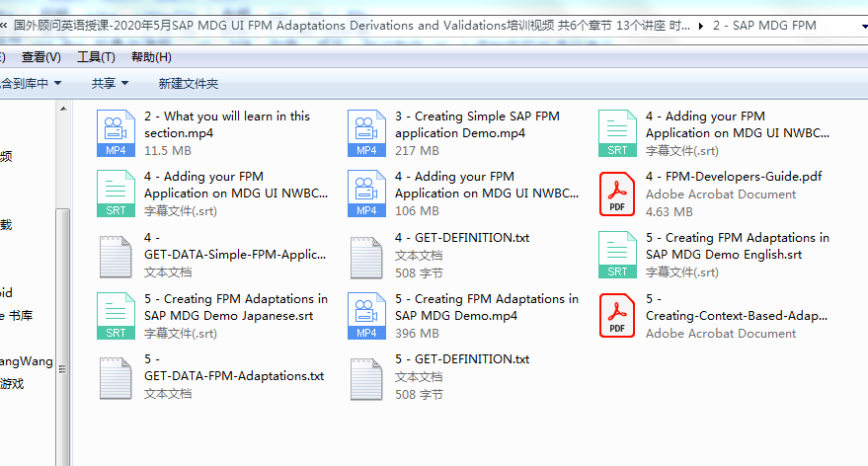Open the 工具(T) menu
This screenshot has height=466, width=868.
(96, 57)
